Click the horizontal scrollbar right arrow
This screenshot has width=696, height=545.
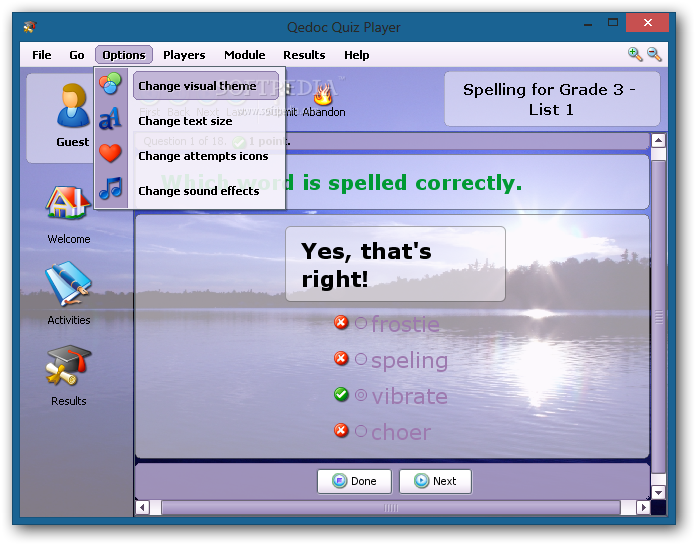coord(643,507)
